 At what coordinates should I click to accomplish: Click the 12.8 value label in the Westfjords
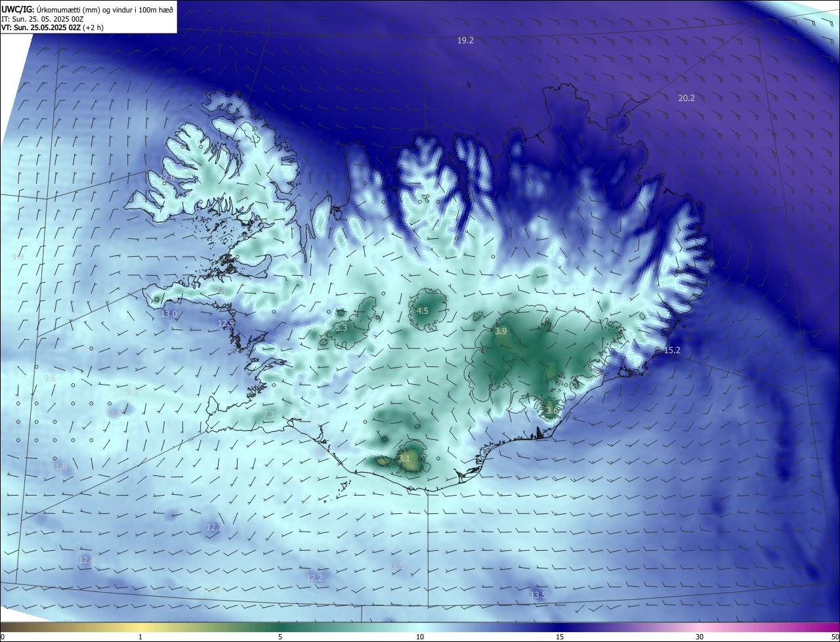point(167,179)
